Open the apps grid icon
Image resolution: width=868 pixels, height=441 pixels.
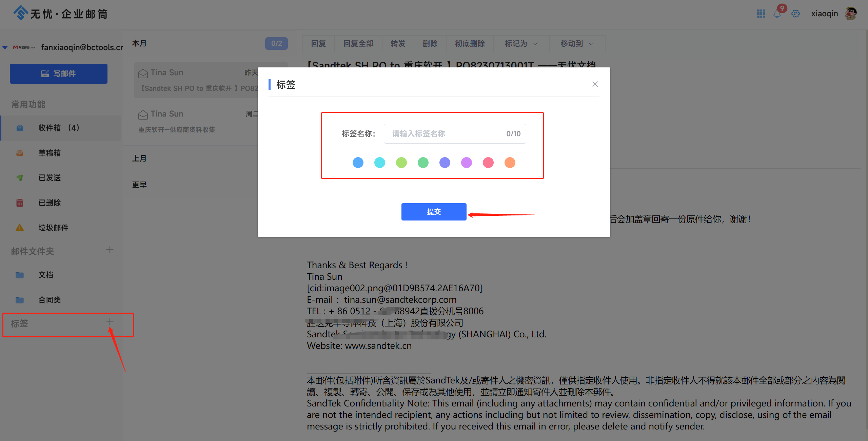(x=761, y=14)
